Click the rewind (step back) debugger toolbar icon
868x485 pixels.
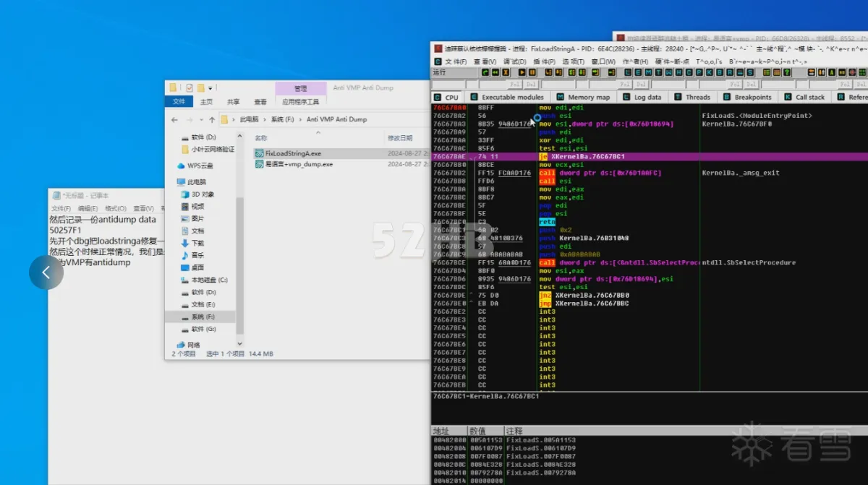pos(495,72)
